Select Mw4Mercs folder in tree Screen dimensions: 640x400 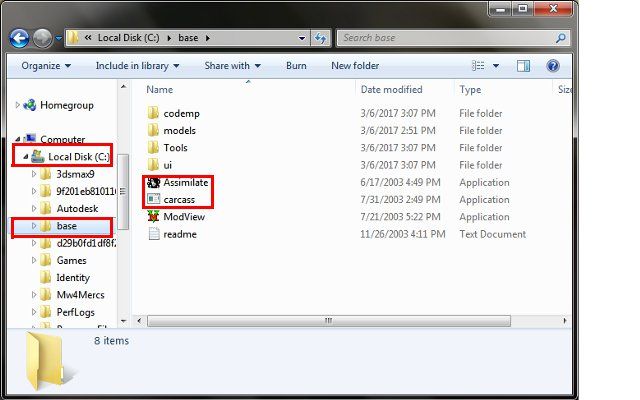[x=80, y=295]
